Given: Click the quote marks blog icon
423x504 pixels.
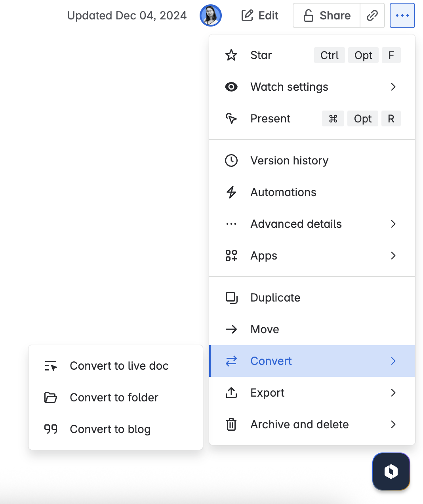Looking at the screenshot, I should pyautogui.click(x=51, y=429).
